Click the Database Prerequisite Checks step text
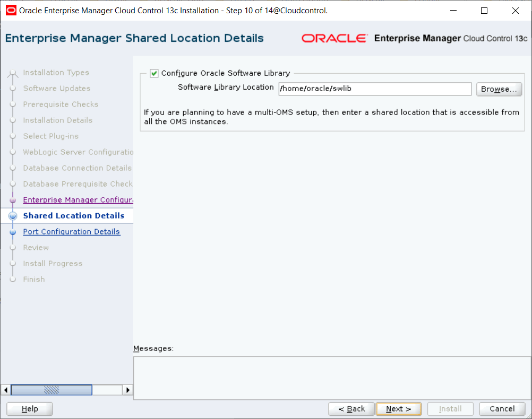This screenshot has width=532, height=419. (78, 184)
